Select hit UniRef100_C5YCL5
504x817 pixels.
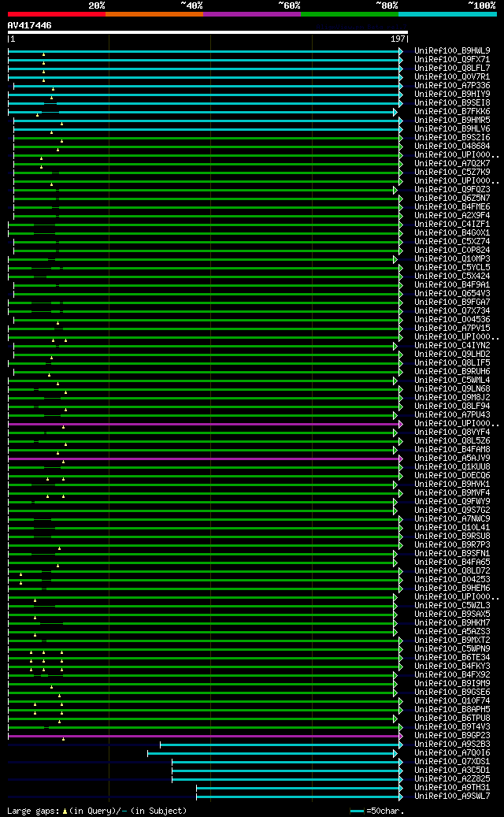coord(452,267)
